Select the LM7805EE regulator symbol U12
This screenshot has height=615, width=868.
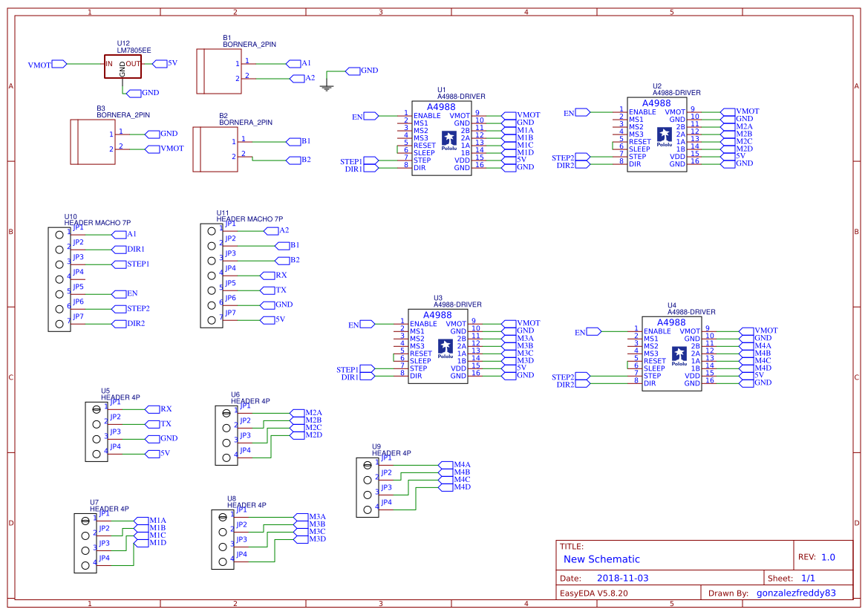pos(124,65)
